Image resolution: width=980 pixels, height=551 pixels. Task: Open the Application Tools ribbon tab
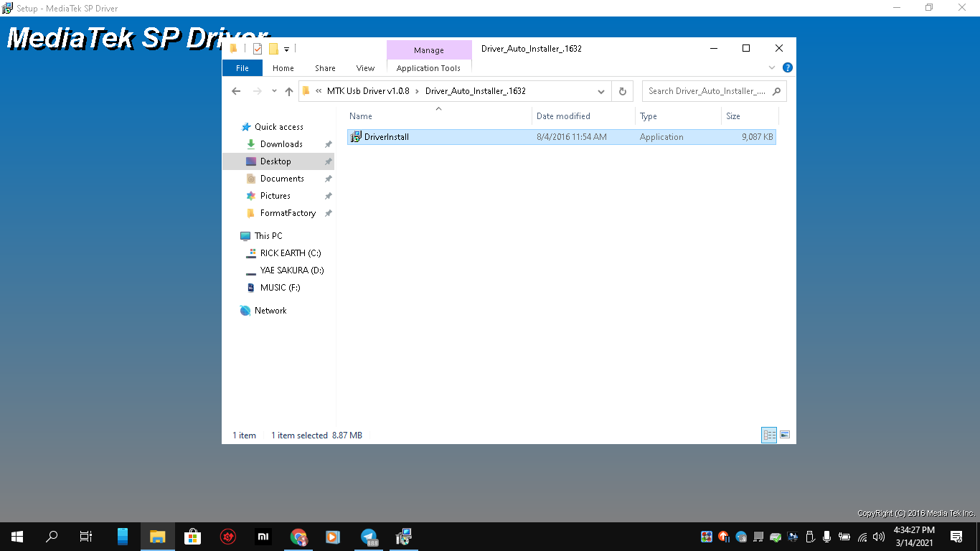[x=428, y=68]
